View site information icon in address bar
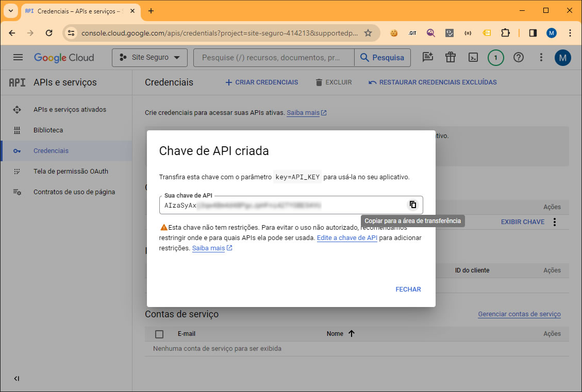This screenshot has height=392, width=582. click(x=71, y=33)
